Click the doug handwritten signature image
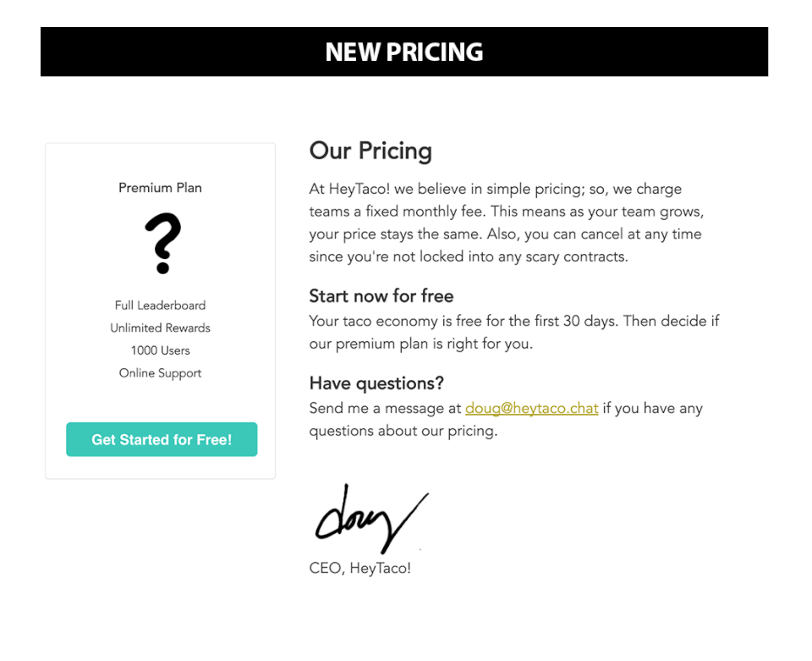This screenshot has height=661, width=812. (370, 518)
